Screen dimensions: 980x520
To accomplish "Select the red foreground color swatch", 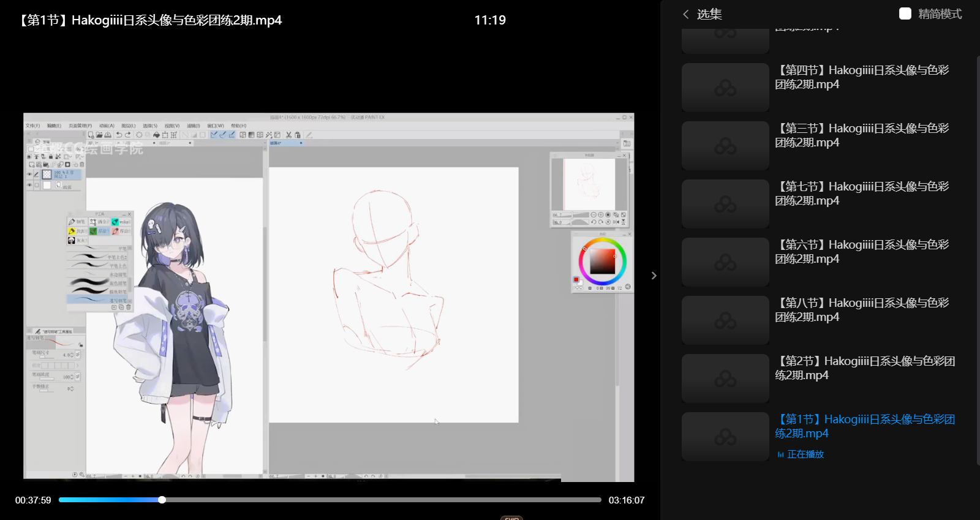I will point(576,280).
